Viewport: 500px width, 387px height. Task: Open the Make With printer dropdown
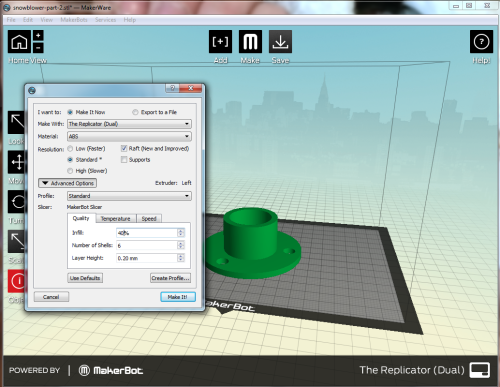(129, 124)
